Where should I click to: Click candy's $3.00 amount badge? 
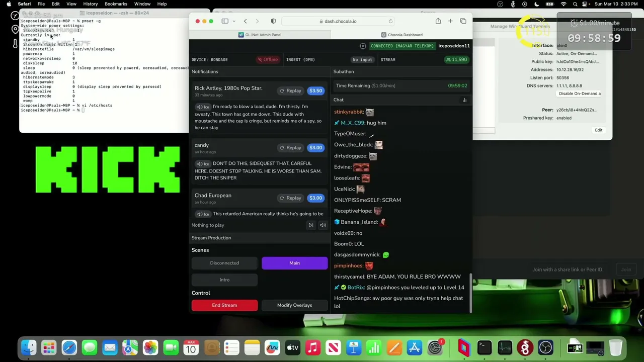point(315,148)
